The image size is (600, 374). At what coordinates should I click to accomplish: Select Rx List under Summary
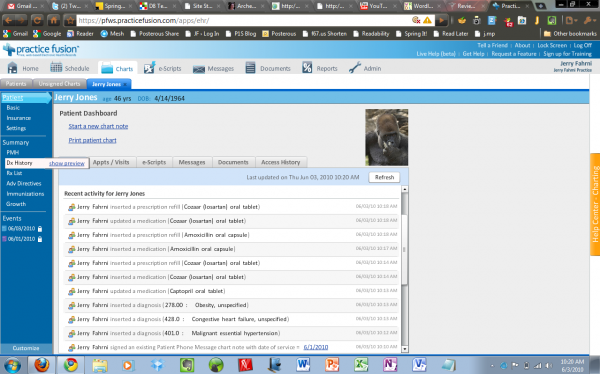pyautogui.click(x=14, y=173)
